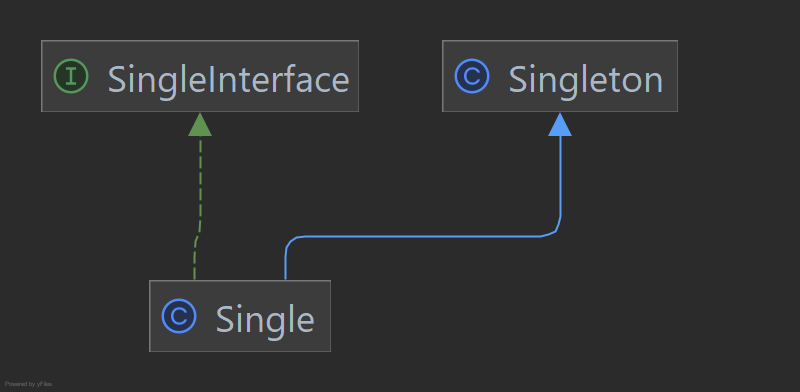Click empty canvas between SingleInterface and Singleton
This screenshot has height=392, width=800.
(401, 76)
